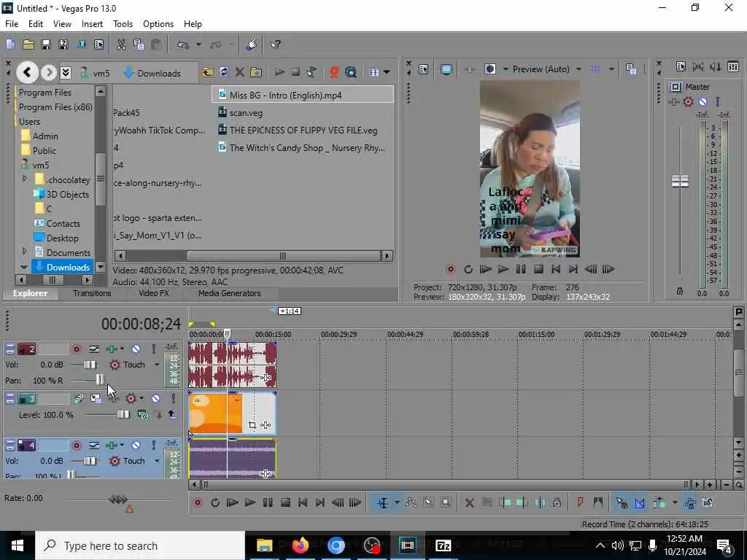Click play from start in timeline transport
The width and height of the screenshot is (747, 560).
(233, 502)
